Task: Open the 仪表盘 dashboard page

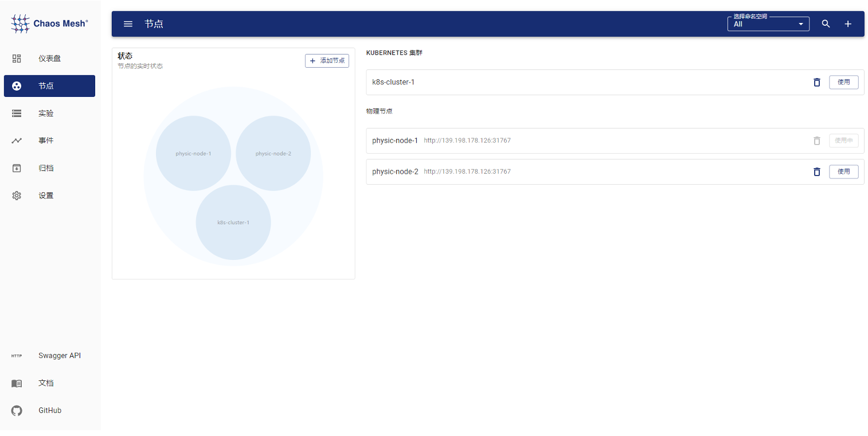Action: (x=49, y=59)
